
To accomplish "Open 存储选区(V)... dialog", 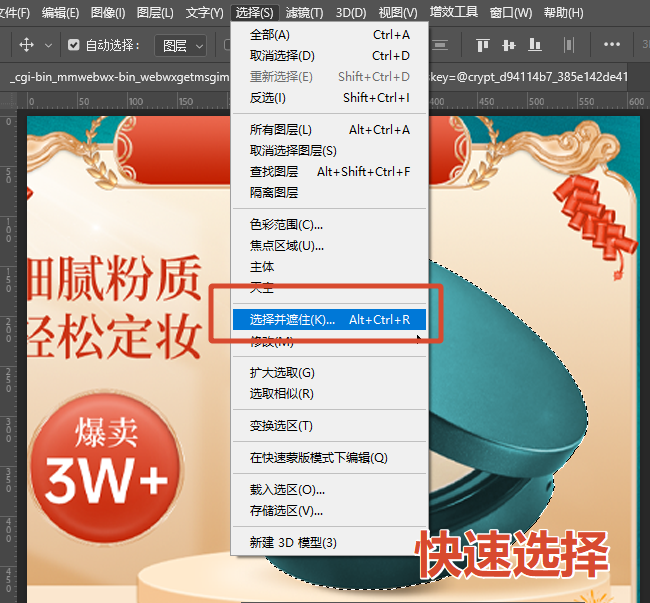I will 330,511.
